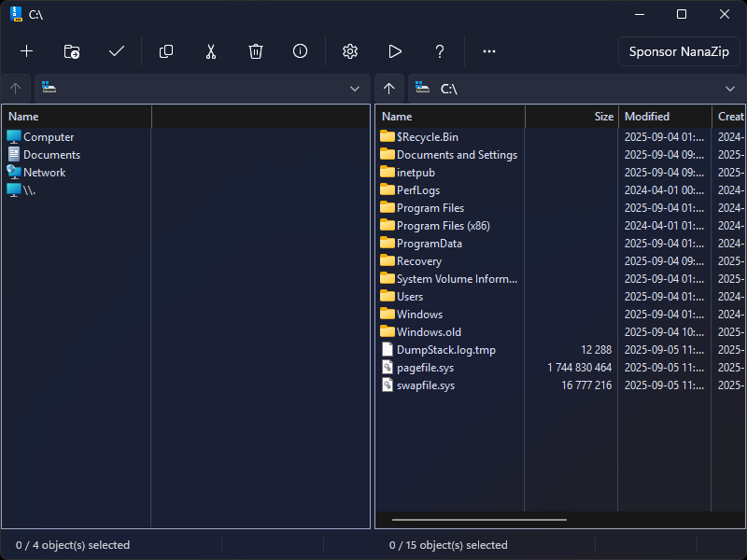Click the NanaZip app icon in title bar

[x=16, y=14]
